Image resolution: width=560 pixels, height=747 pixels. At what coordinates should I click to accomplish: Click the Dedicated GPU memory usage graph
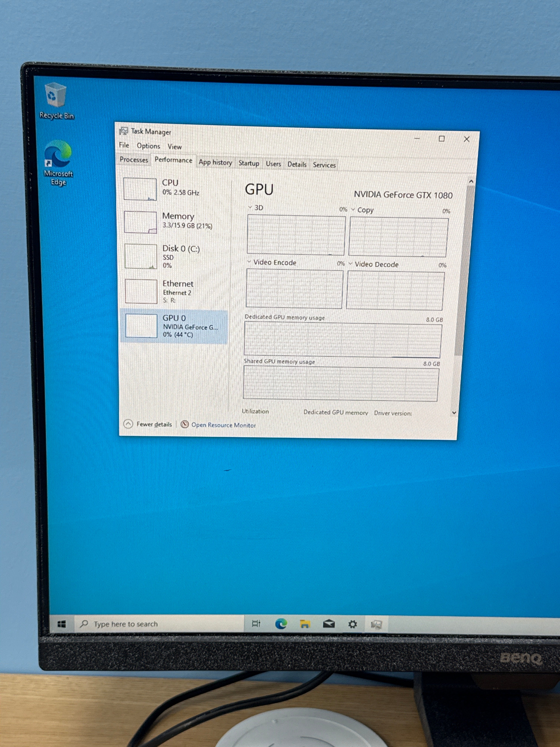point(343,340)
